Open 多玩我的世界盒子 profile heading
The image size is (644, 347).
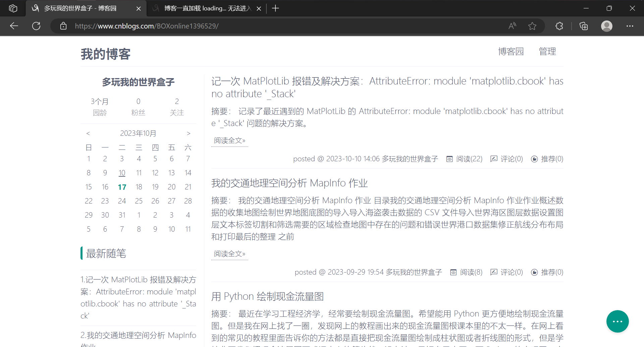tap(138, 82)
